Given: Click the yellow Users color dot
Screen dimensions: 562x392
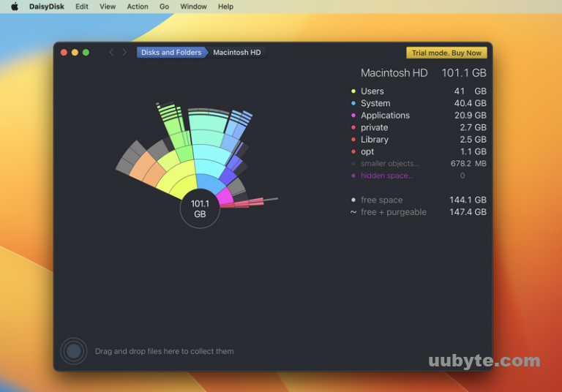Looking at the screenshot, I should click(x=353, y=91).
